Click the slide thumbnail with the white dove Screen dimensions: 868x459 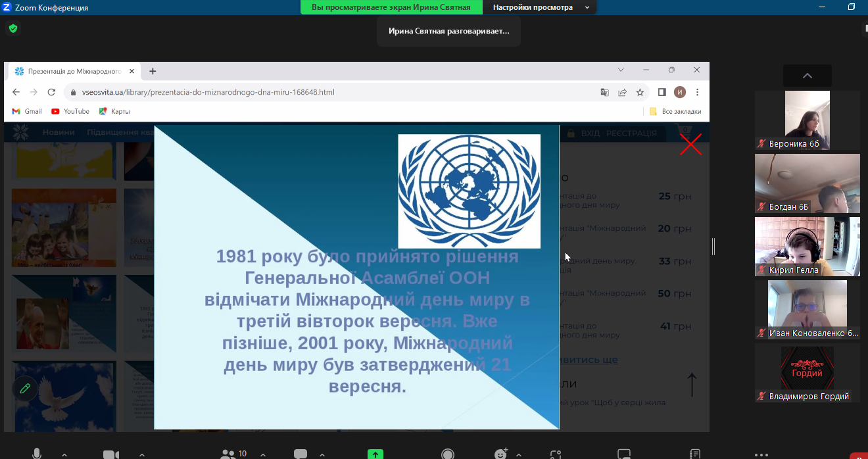[64, 395]
